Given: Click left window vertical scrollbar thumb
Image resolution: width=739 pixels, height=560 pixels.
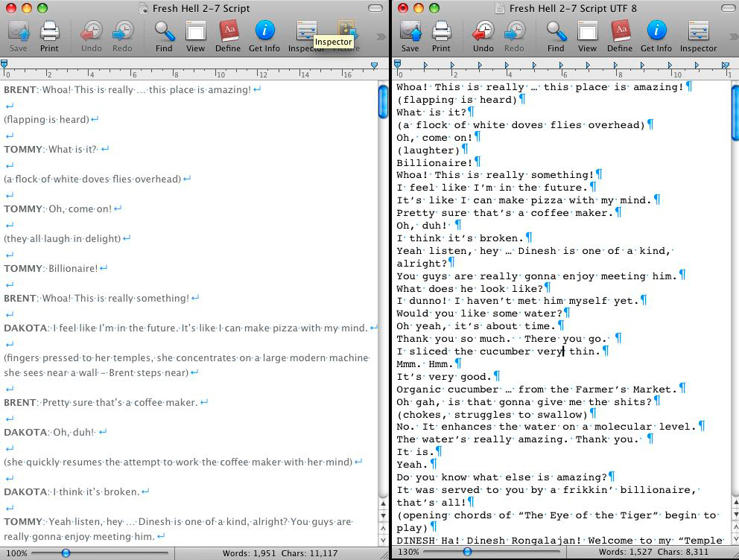Looking at the screenshot, I should tap(383, 101).
